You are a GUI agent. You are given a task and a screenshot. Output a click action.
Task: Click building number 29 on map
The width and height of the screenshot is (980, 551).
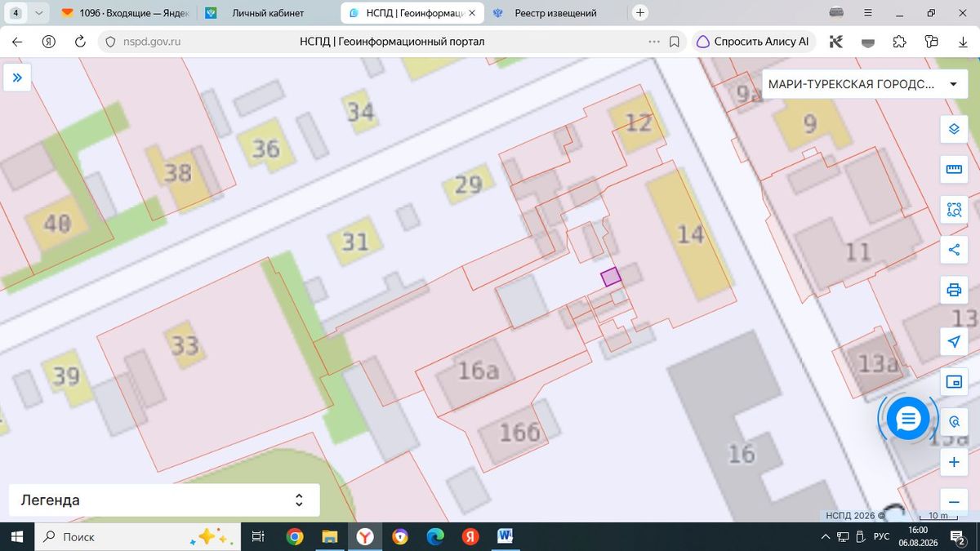(x=468, y=184)
